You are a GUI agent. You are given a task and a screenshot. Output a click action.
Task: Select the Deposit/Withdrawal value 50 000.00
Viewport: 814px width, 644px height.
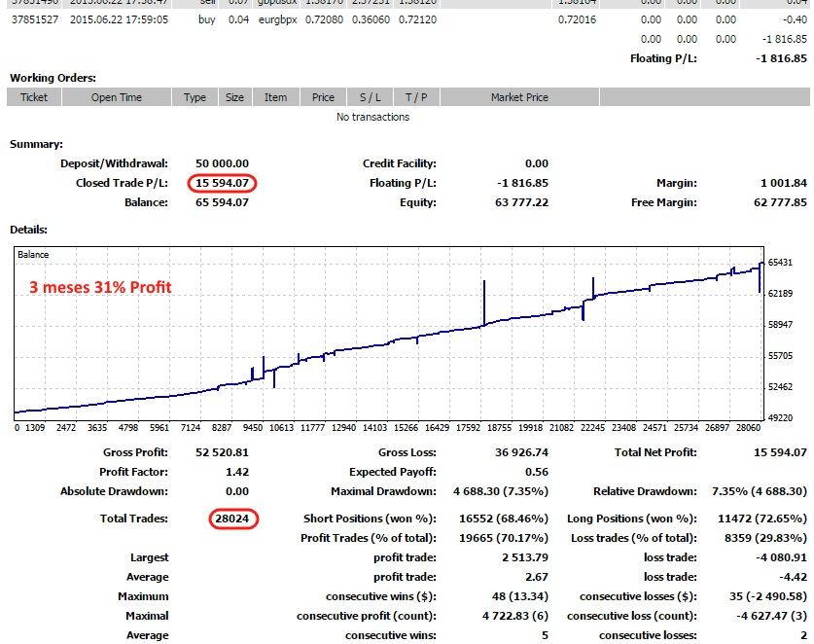[x=222, y=163]
